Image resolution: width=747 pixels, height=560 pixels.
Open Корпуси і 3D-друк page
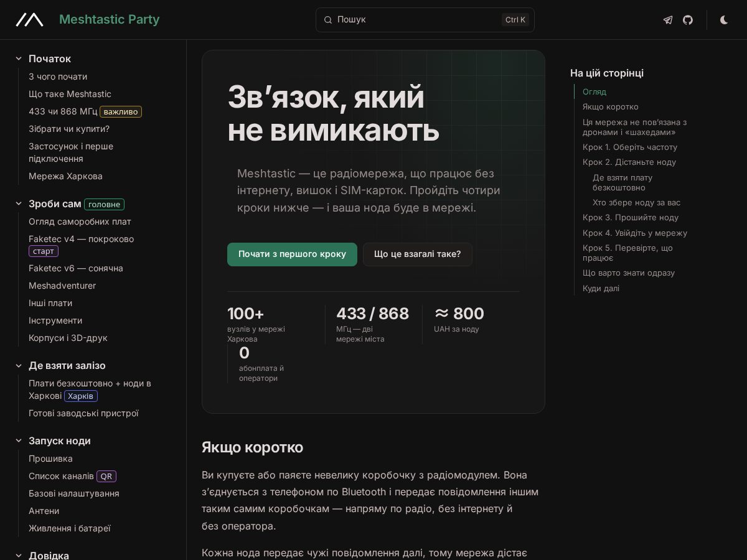pos(68,338)
